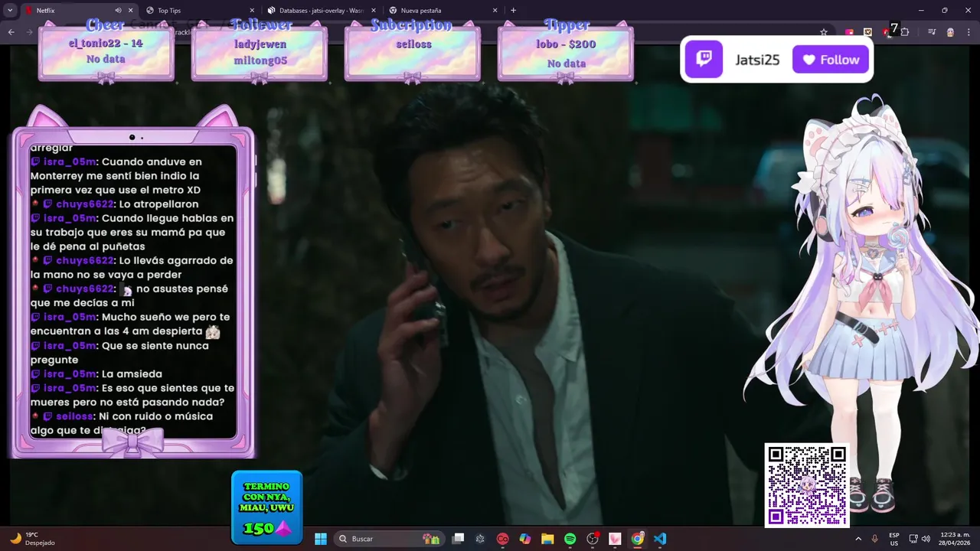Open a new browser tab with plus
Viewport: 980px width, 551px height.
tap(513, 11)
